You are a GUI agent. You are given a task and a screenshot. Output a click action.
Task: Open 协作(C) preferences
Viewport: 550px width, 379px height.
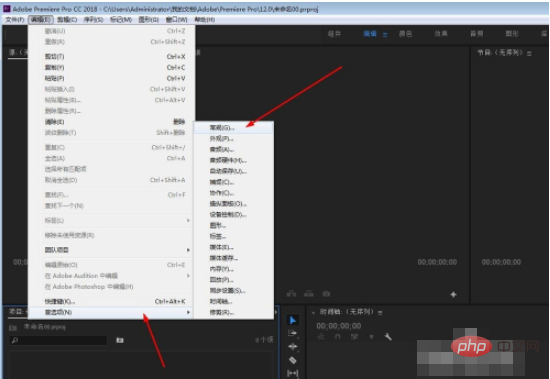click(x=234, y=193)
